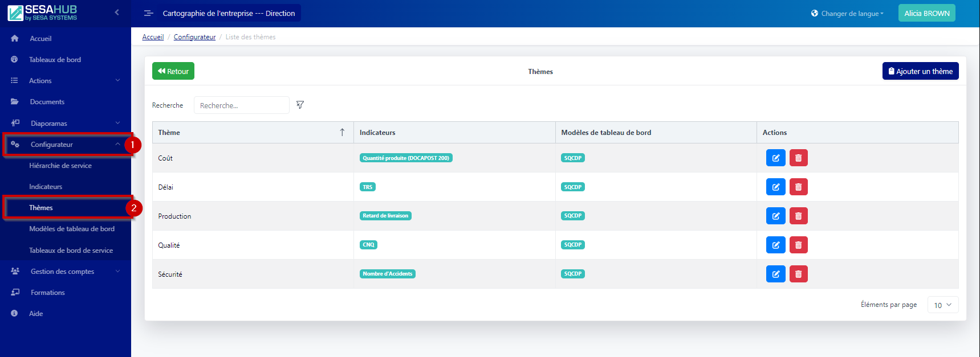Delete the Délai theme row
This screenshot has height=357, width=980.
[x=798, y=187]
